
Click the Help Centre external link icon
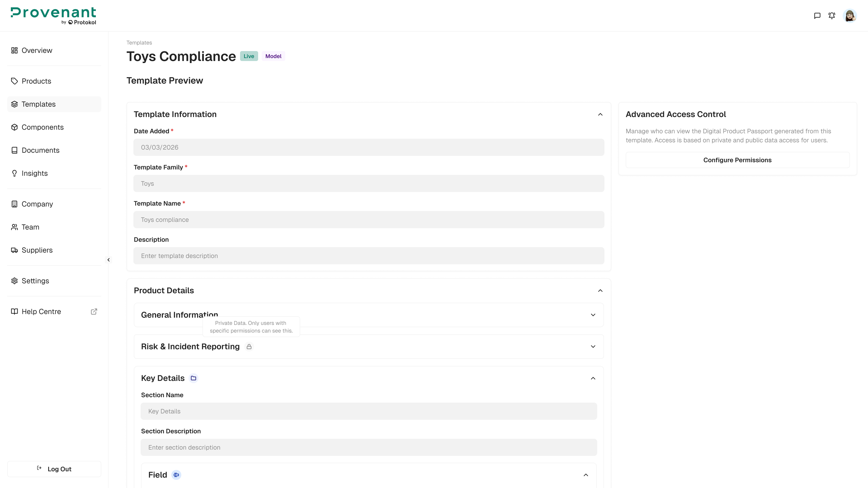tap(94, 312)
